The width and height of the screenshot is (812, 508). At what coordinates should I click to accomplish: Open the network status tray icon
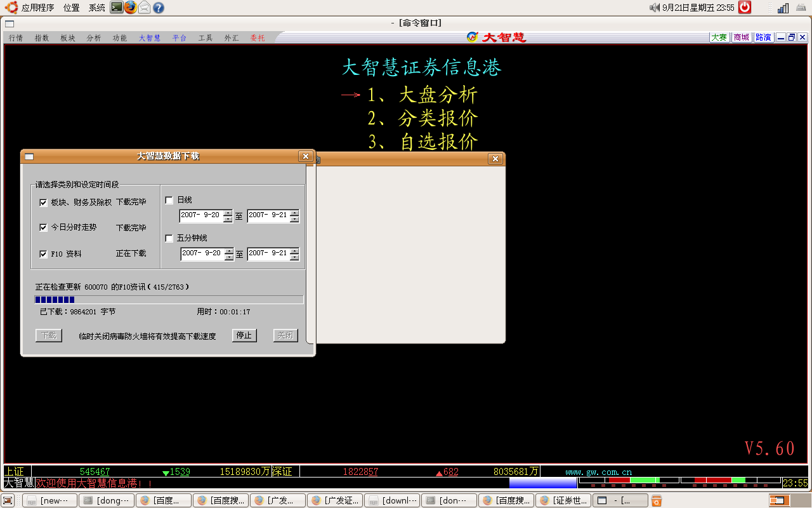coord(783,8)
